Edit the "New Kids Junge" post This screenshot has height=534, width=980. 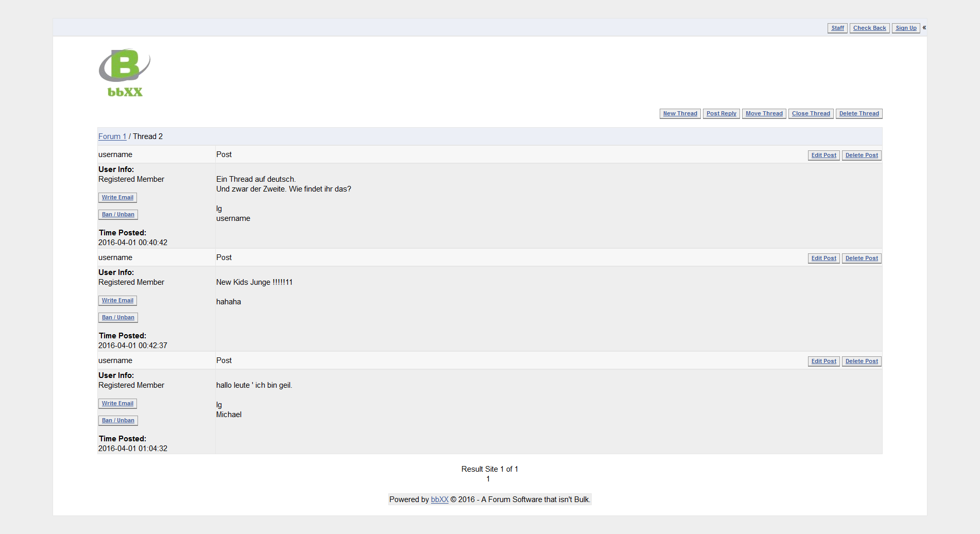tap(823, 259)
